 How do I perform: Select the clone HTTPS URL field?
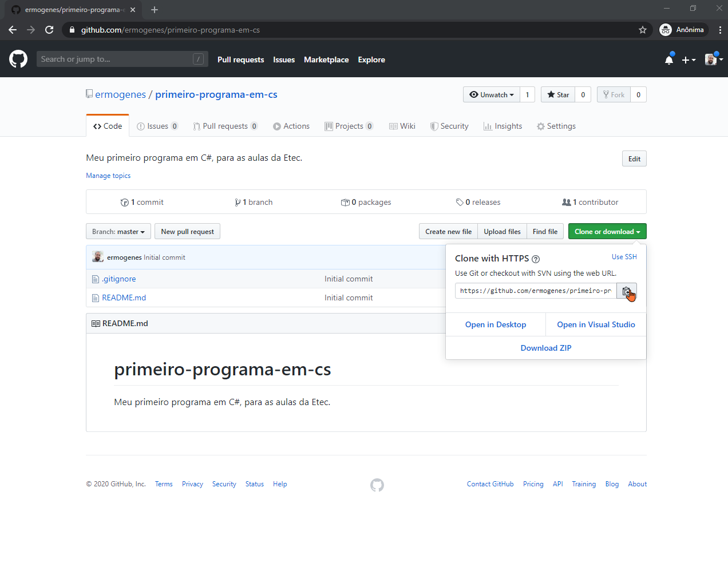(x=536, y=291)
